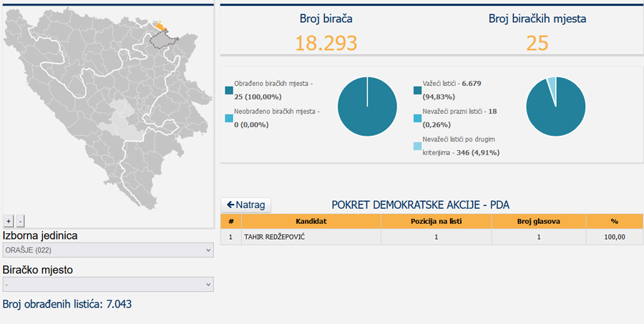Screen dimensions: 644x324
Task: Click the Nevažeći prazni listići legend swatch
Action: coord(418,118)
